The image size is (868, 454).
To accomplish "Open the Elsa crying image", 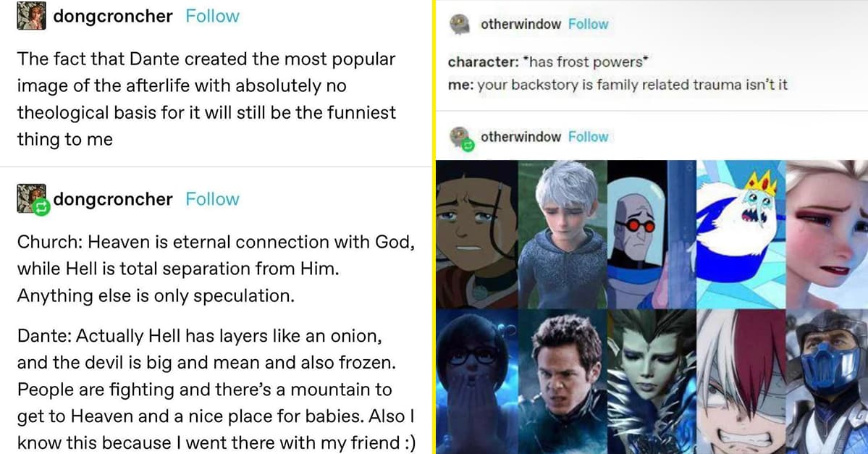I will pyautogui.click(x=827, y=234).
